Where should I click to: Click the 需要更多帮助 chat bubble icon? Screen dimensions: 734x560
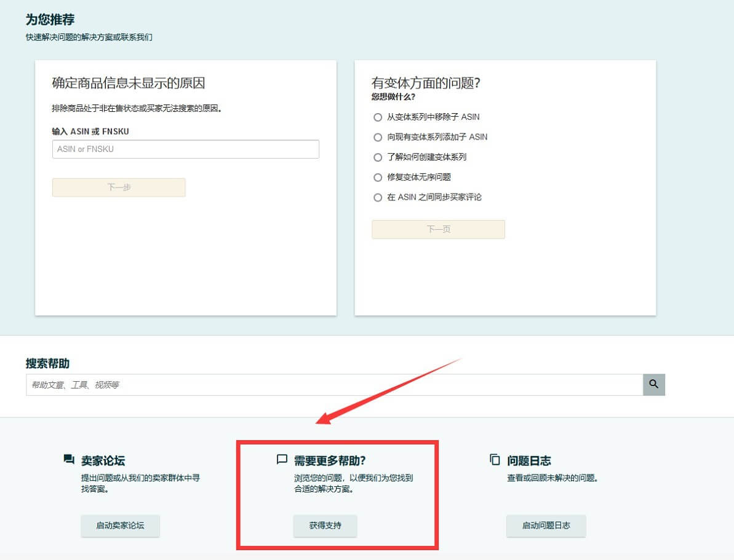[x=282, y=459]
